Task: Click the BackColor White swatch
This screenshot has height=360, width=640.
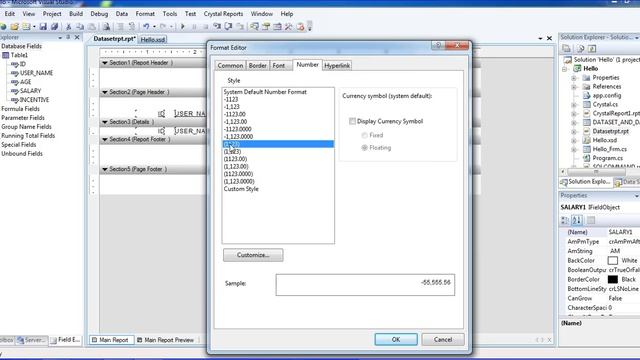Action: (613, 260)
